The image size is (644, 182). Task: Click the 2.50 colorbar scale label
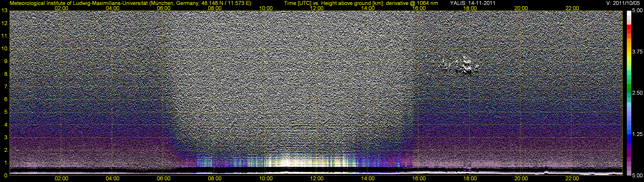tap(637, 93)
